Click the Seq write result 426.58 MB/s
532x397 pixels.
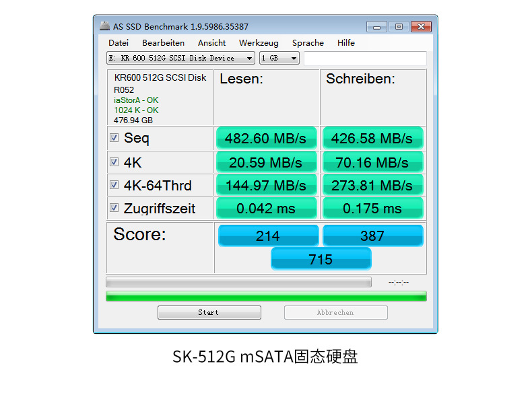pos(373,139)
